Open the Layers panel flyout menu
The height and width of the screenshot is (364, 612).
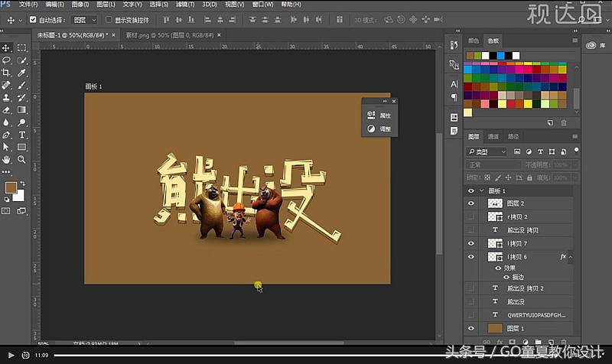coord(575,137)
